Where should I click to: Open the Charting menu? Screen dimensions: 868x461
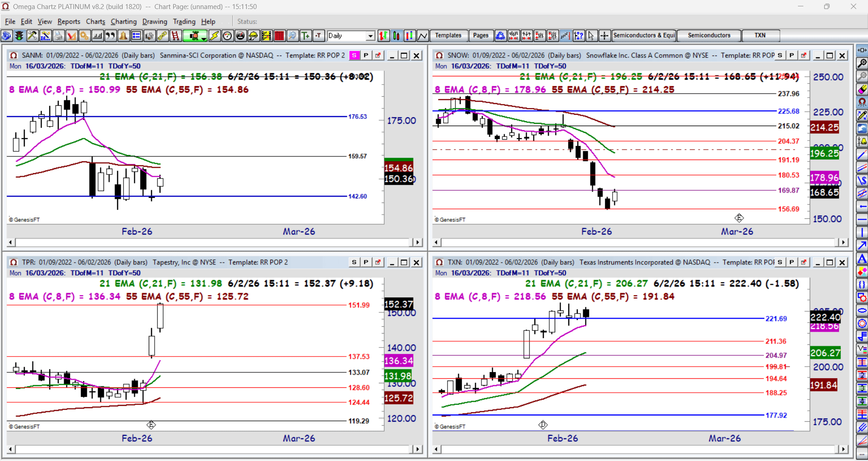[123, 21]
